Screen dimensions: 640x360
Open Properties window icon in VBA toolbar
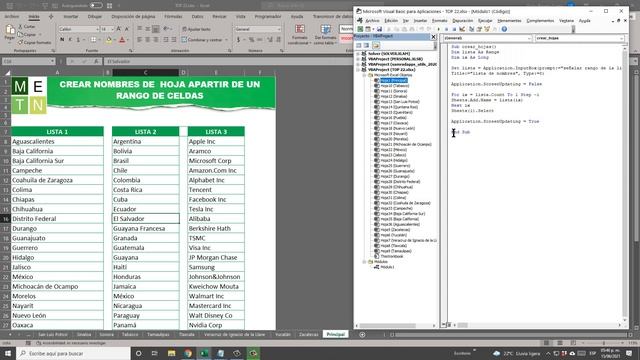(479, 29)
